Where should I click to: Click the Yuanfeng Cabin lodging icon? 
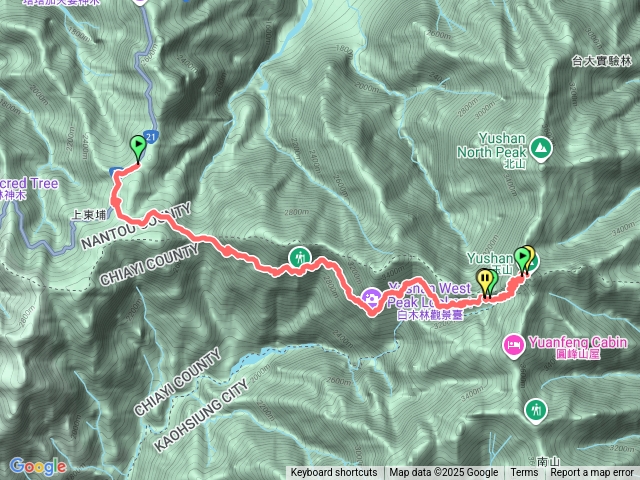(513, 346)
